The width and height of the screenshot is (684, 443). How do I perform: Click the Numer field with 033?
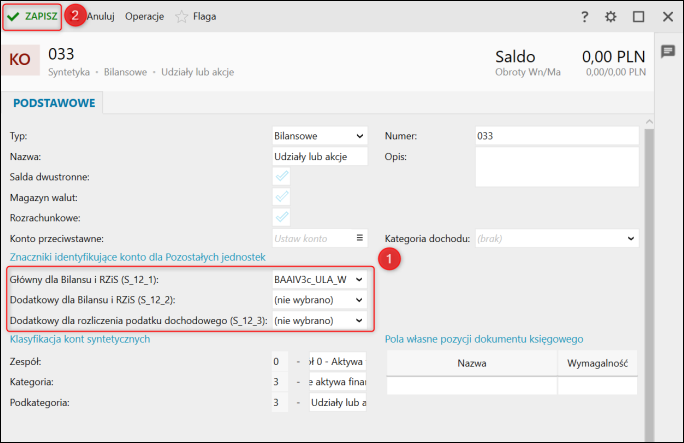click(557, 136)
